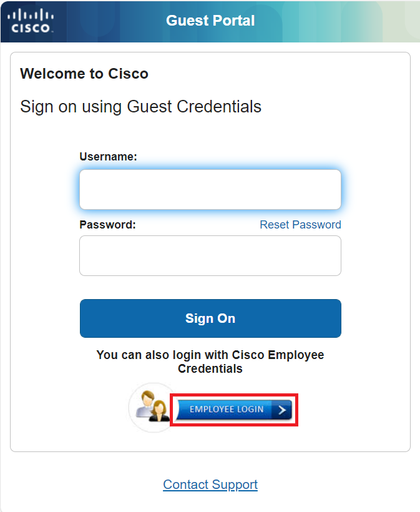Viewport: 420px width, 512px height.
Task: Click the Cisco wordmark text in logo
Action: click(x=31, y=27)
